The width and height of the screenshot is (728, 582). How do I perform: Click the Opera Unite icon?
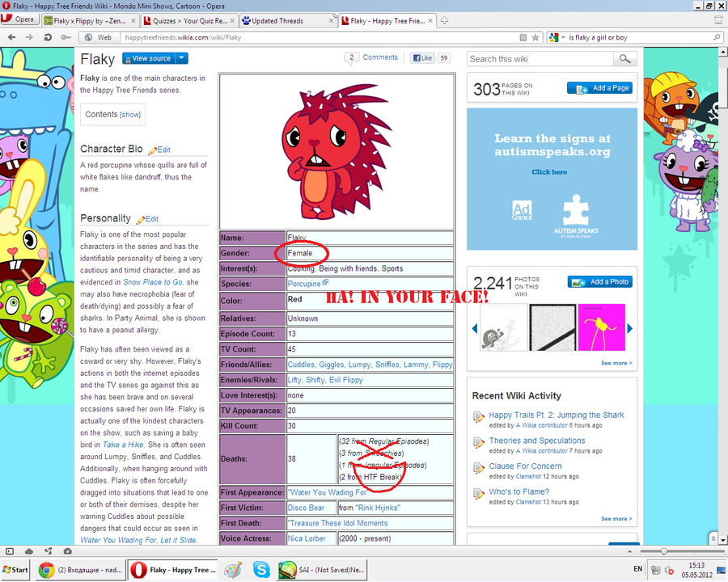pos(49,551)
